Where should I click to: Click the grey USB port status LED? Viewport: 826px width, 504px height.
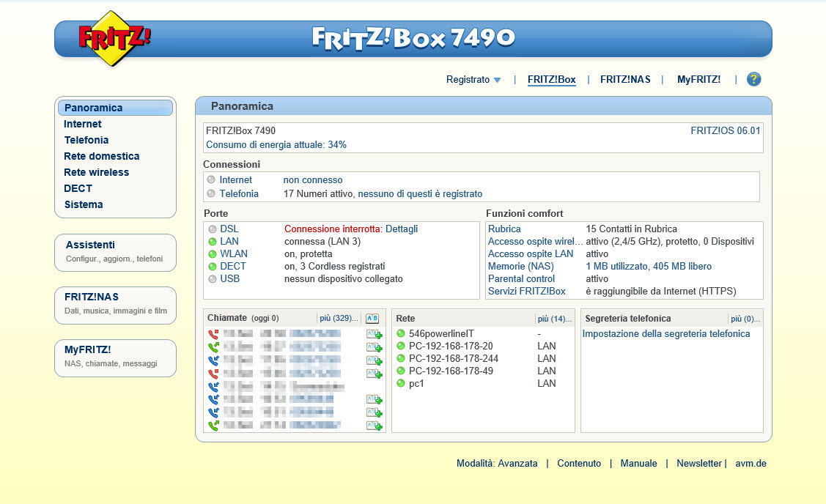(x=213, y=279)
